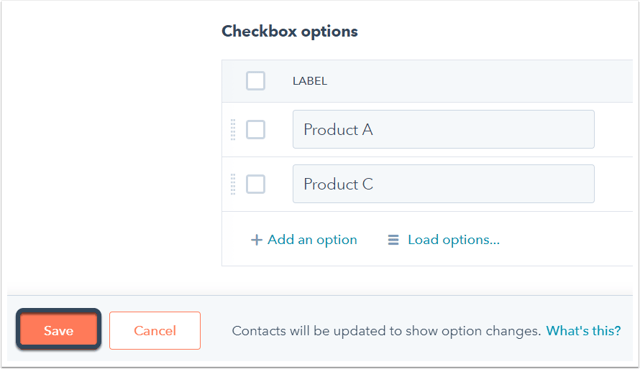Tick the select-all checkbox beside LABEL
This screenshot has height=369, width=640.
256,81
